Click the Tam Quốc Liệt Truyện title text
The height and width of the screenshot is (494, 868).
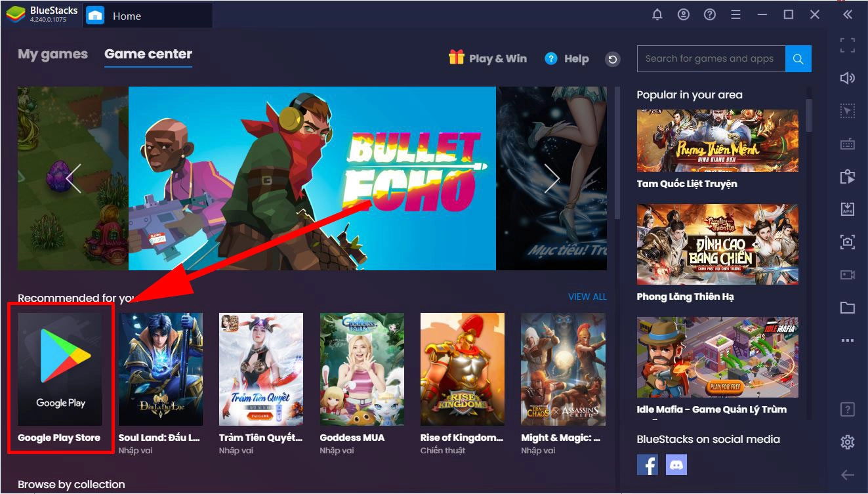(x=687, y=184)
